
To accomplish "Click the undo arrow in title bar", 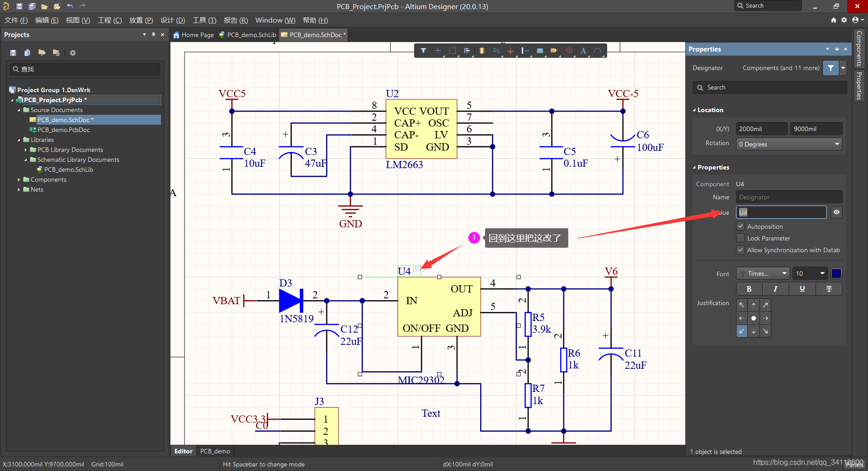I will click(x=70, y=6).
